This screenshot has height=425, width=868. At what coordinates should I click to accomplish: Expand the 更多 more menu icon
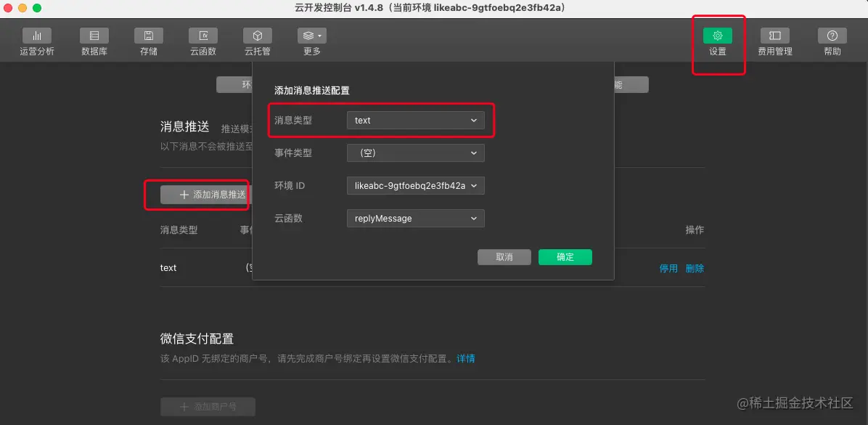311,36
